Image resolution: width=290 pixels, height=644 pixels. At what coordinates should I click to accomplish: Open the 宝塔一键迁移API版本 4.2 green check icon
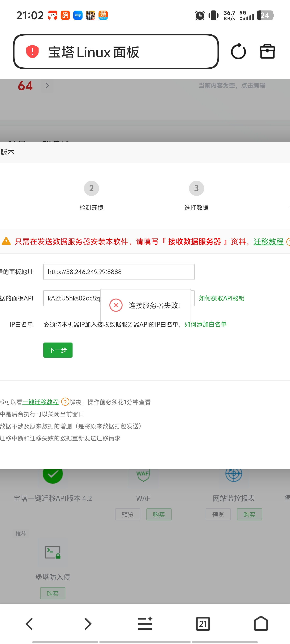pos(53,476)
